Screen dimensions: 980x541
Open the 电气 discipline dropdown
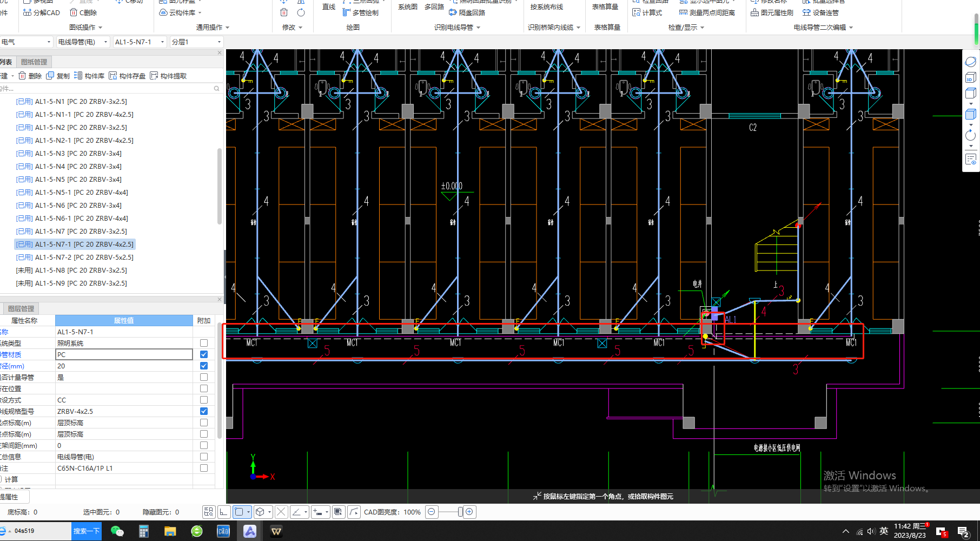(26, 42)
